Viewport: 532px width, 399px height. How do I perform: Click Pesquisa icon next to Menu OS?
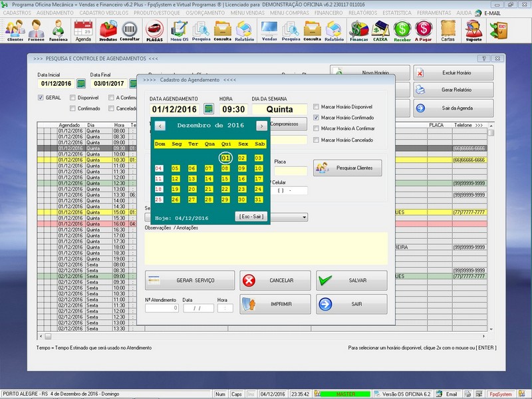tap(201, 31)
